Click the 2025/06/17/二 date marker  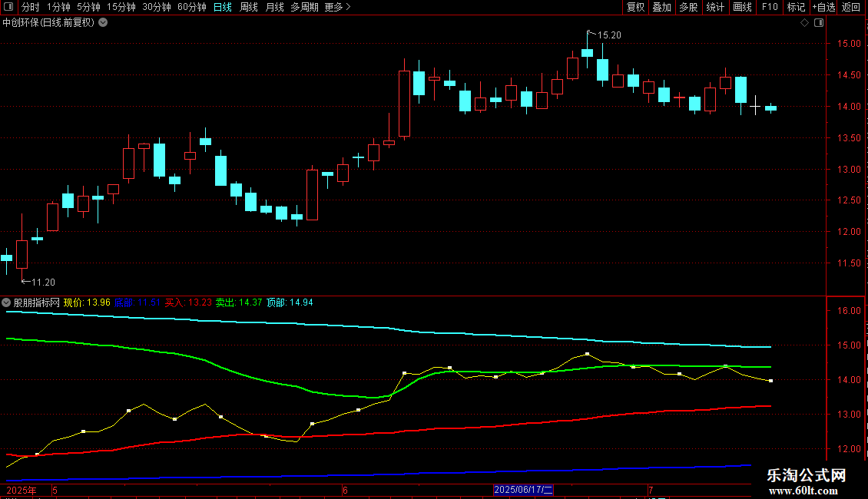coord(523,490)
